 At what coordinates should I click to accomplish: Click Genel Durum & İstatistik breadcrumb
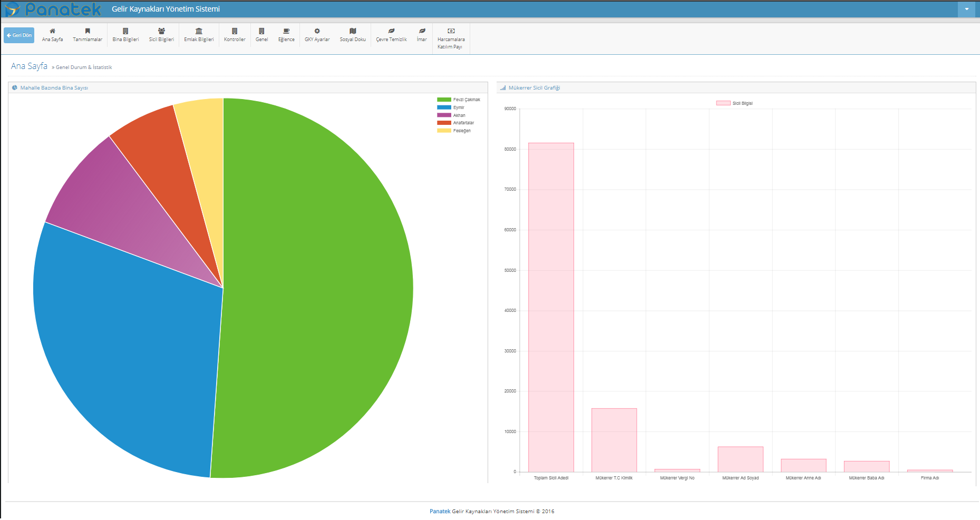click(84, 67)
